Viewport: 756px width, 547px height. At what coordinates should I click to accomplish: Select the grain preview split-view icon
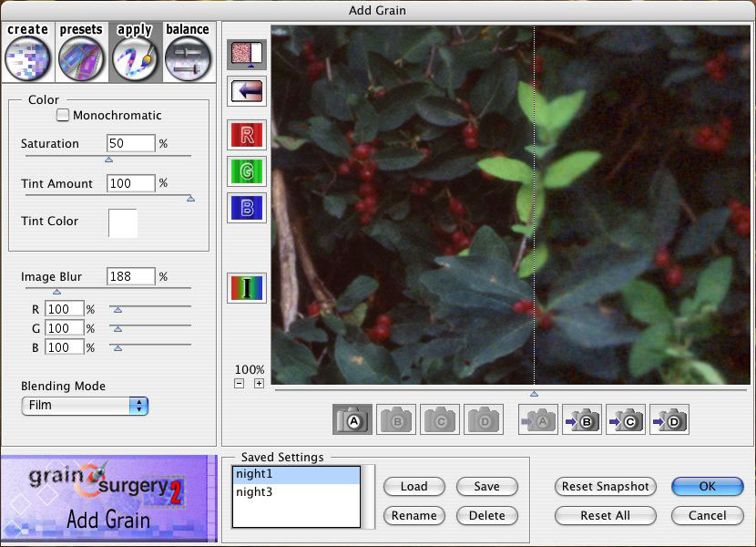click(246, 52)
